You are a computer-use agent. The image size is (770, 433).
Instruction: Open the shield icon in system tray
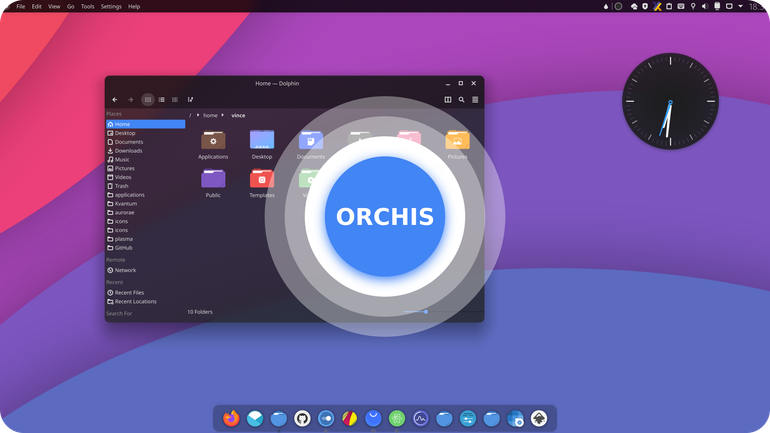(645, 6)
